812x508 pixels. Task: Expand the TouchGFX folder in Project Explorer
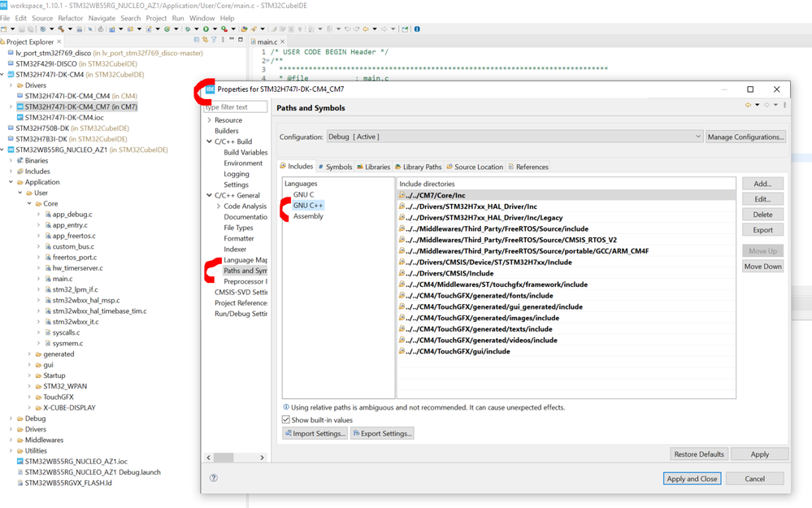(29, 397)
